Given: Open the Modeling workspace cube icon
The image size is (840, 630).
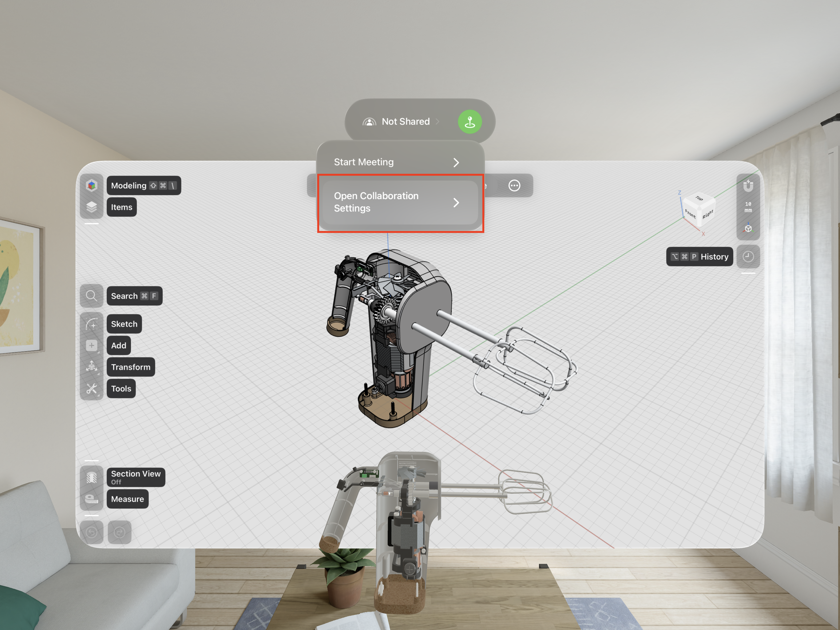Looking at the screenshot, I should [x=92, y=185].
